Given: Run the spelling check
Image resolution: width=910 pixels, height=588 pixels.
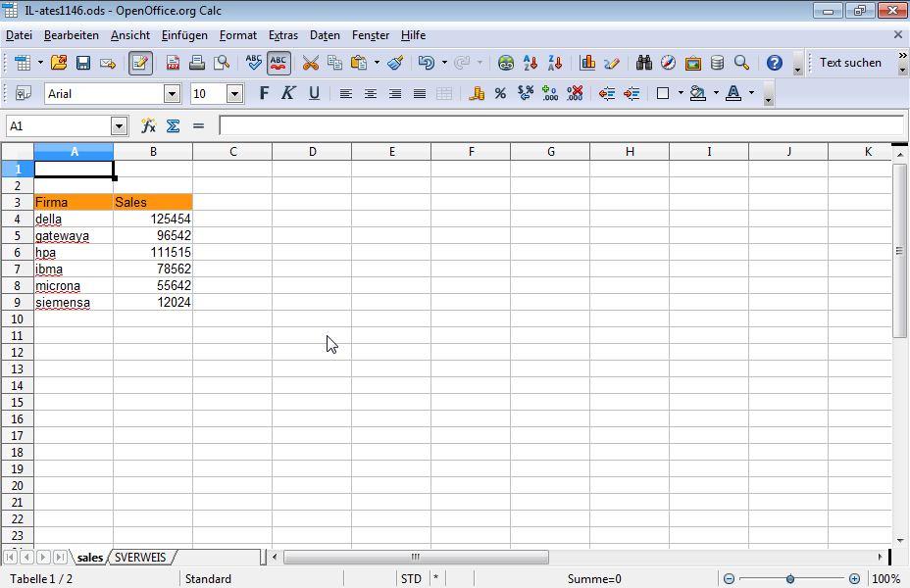Looking at the screenshot, I should [x=254, y=63].
